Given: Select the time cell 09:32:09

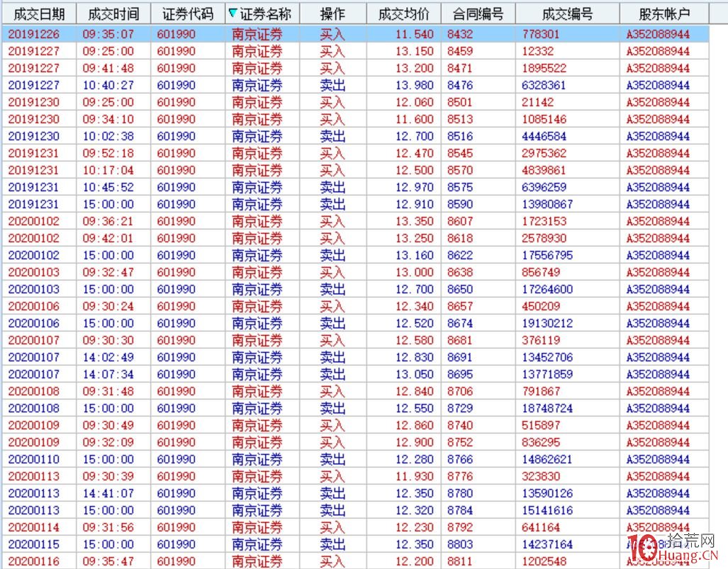Looking at the screenshot, I should pos(108,443).
